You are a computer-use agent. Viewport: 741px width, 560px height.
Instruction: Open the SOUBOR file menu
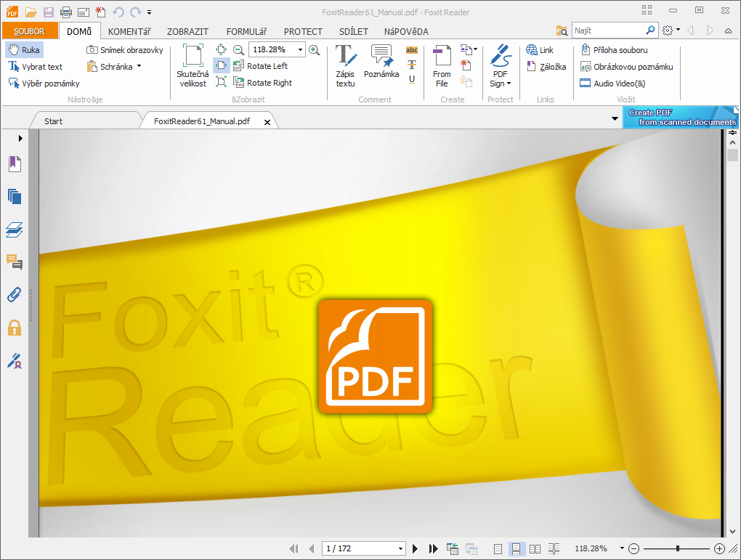[30, 31]
